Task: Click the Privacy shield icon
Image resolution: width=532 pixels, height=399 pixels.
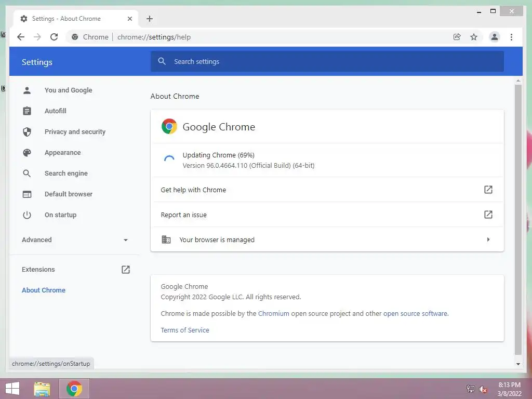Action: click(27, 131)
